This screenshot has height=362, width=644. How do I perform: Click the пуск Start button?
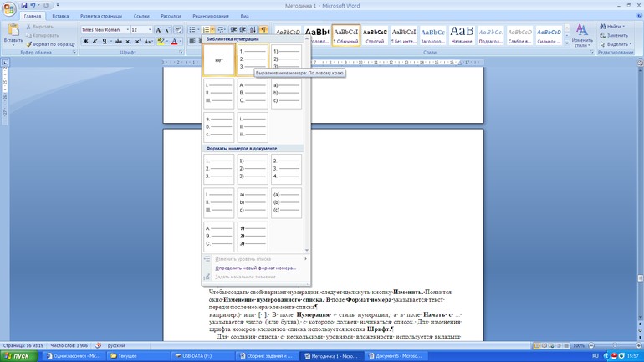tap(19, 356)
